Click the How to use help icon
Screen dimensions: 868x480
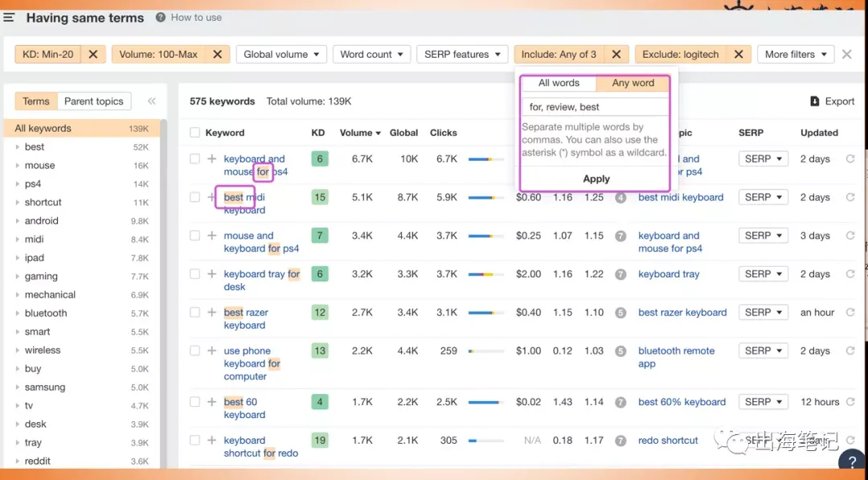click(x=161, y=17)
